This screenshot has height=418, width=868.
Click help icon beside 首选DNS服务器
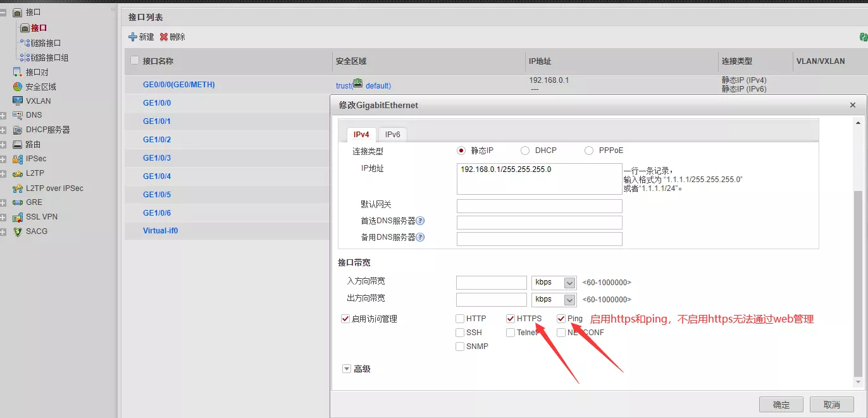click(420, 221)
